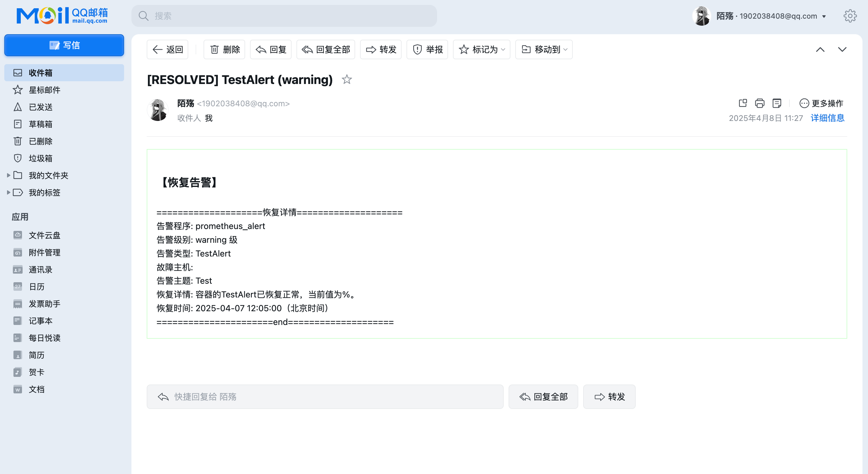
Task: Forward email via top 转发 button
Action: (381, 49)
